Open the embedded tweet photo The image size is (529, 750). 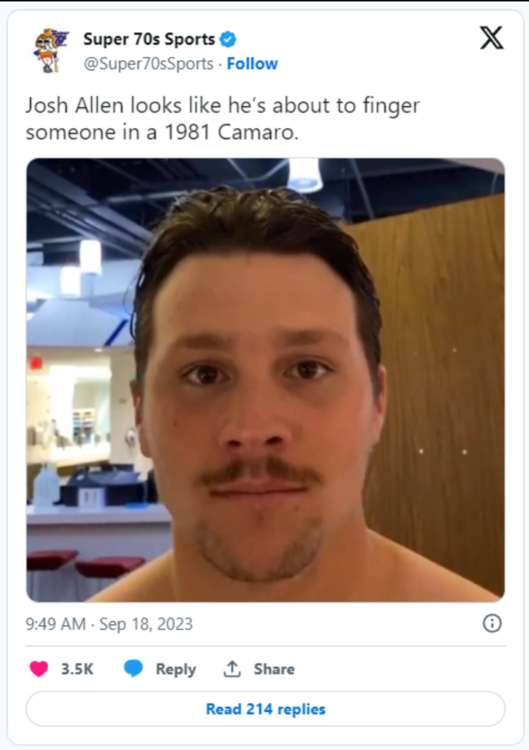point(265,380)
